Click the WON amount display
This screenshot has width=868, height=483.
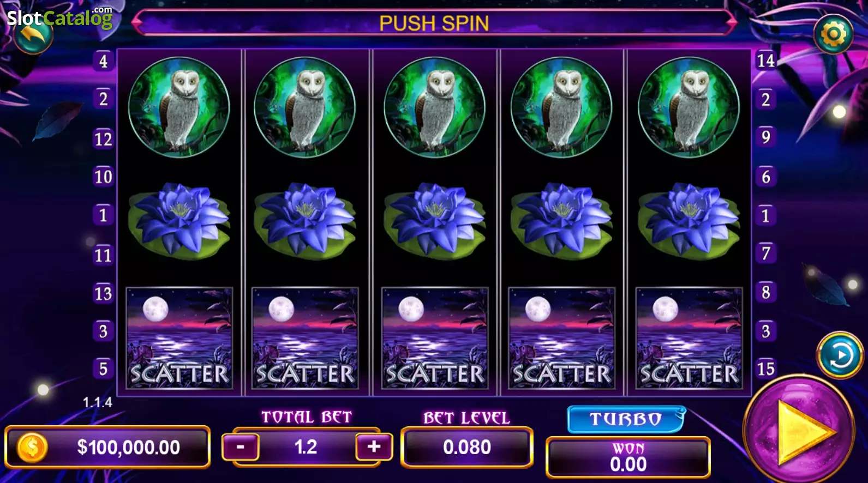coord(628,457)
